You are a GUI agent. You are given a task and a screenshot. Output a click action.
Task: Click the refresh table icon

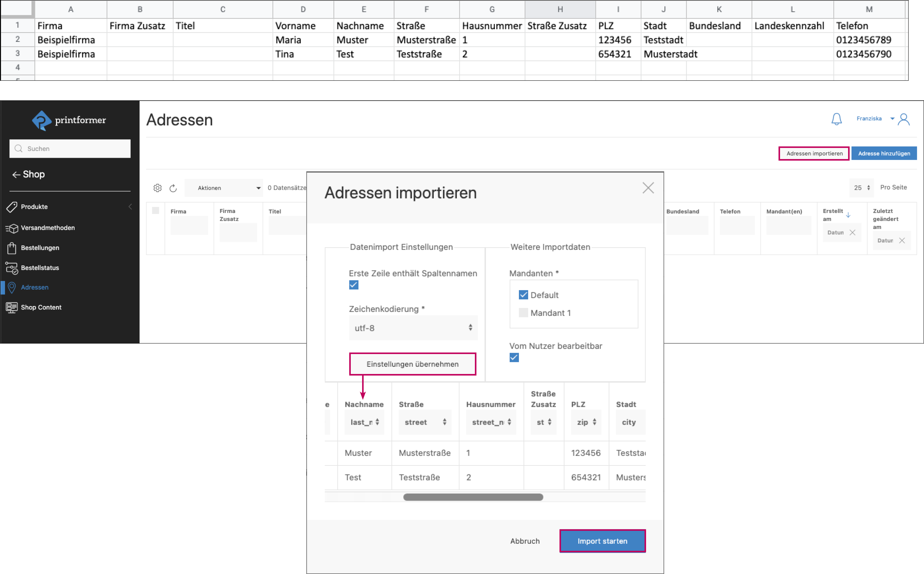click(x=173, y=188)
